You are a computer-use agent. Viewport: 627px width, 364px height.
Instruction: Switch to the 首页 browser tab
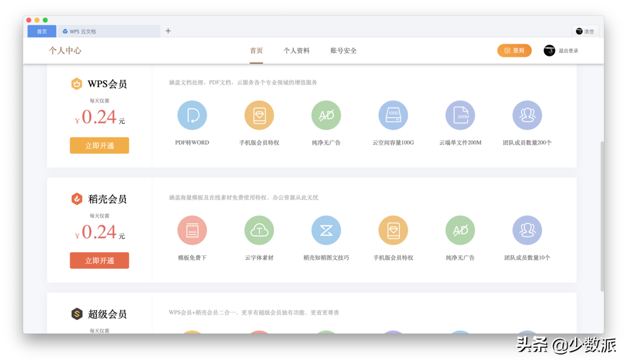pyautogui.click(x=42, y=31)
